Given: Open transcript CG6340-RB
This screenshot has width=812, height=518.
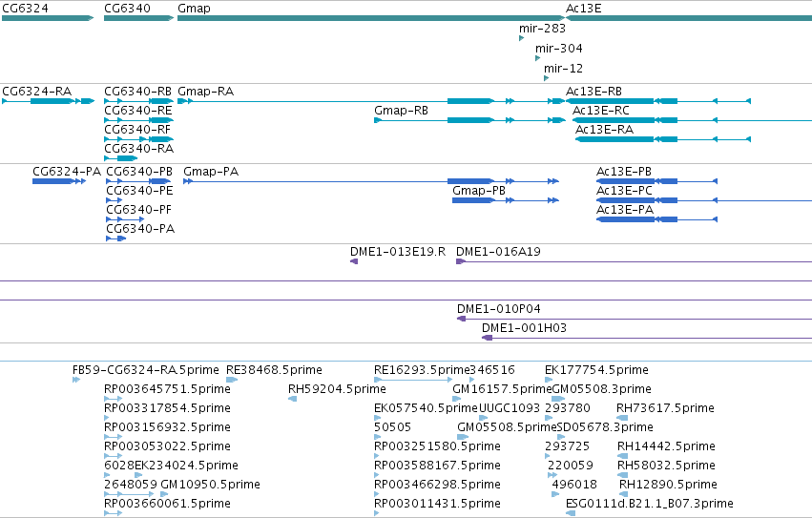Looking at the screenshot, I should [x=137, y=92].
